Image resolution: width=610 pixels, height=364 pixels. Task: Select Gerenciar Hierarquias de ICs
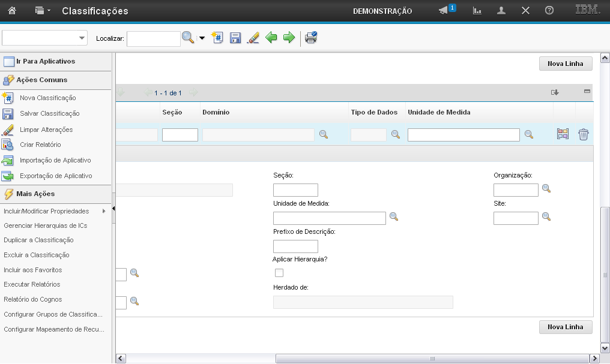pyautogui.click(x=45, y=225)
